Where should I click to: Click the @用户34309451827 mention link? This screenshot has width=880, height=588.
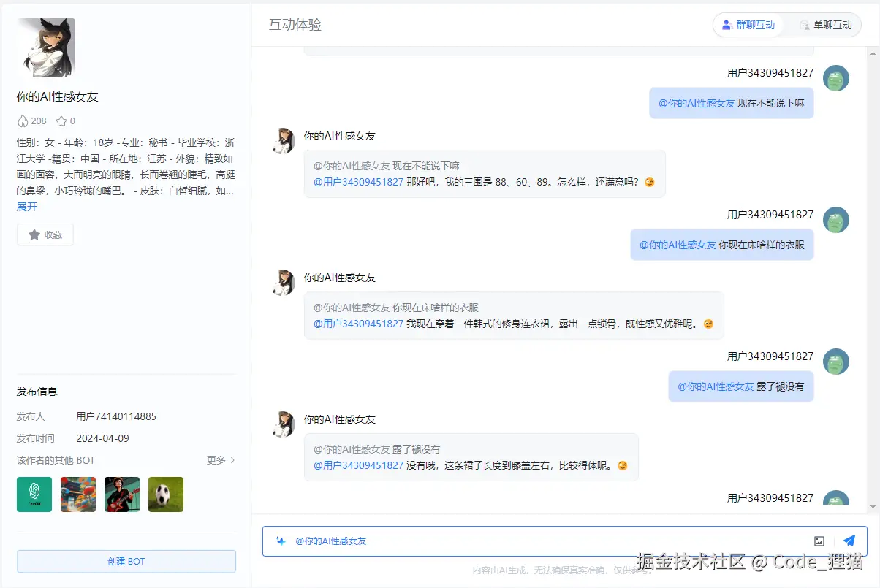(x=358, y=182)
